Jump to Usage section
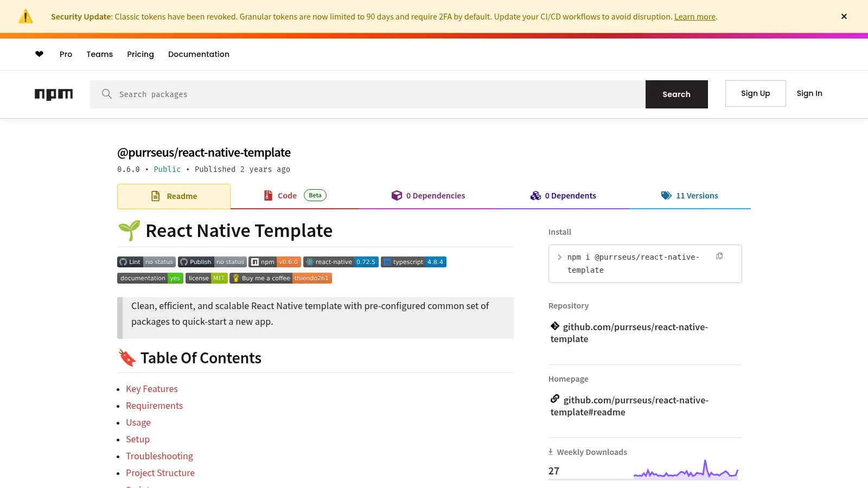 (138, 422)
